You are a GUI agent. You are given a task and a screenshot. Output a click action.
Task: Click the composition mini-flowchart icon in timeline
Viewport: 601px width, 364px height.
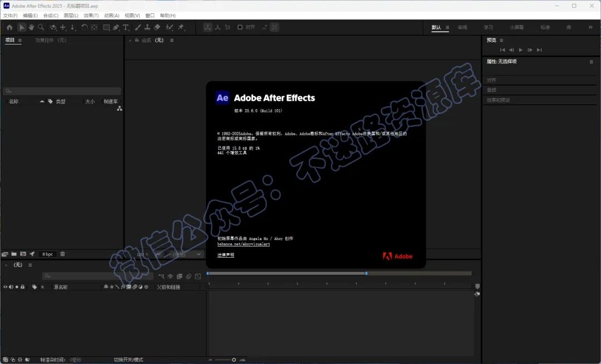[x=161, y=276]
